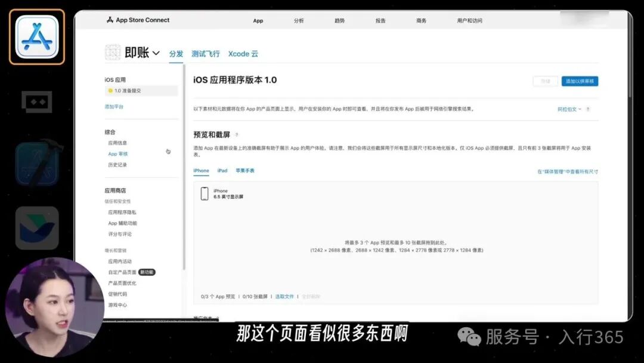Select the iPad screenshots tab

click(222, 170)
